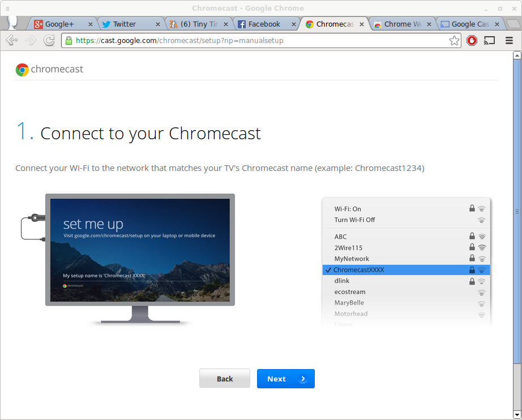Click the browser back arrow
The image size is (522, 420).
point(12,41)
